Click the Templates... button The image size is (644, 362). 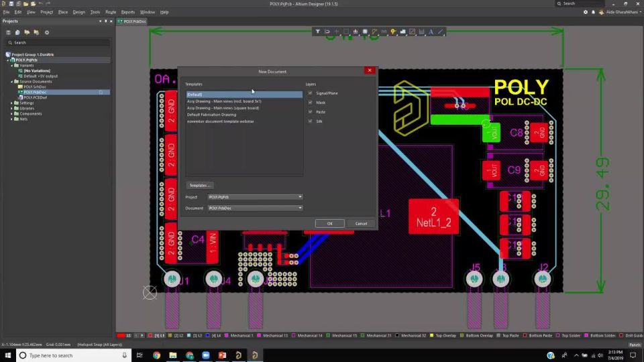(x=200, y=186)
